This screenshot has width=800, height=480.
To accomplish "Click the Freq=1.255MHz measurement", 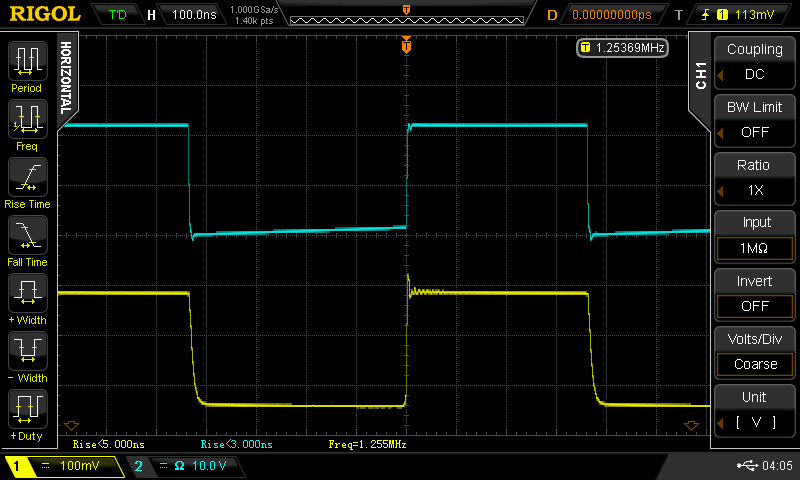I will (x=367, y=444).
